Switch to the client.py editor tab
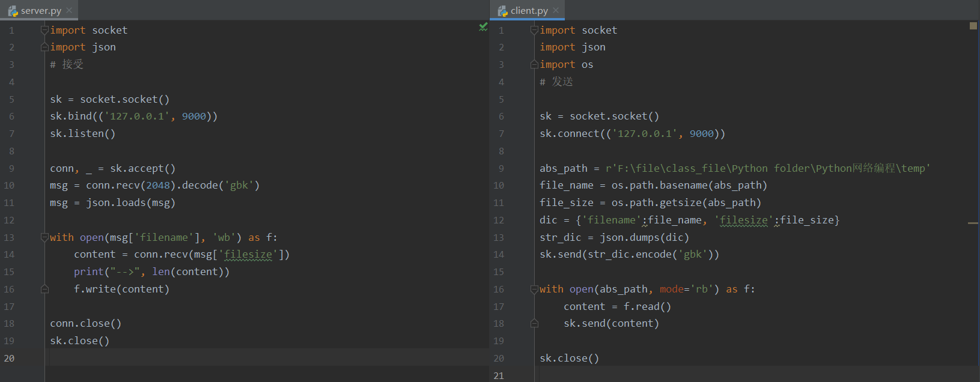This screenshot has height=382, width=980. [x=529, y=10]
